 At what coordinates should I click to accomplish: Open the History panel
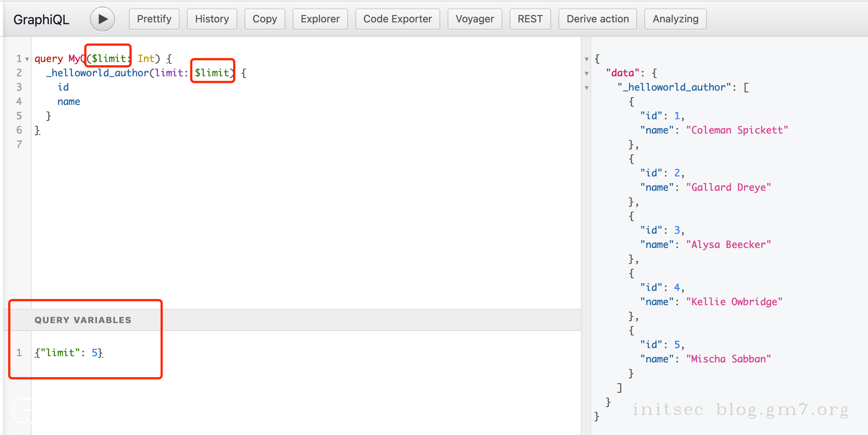[212, 19]
